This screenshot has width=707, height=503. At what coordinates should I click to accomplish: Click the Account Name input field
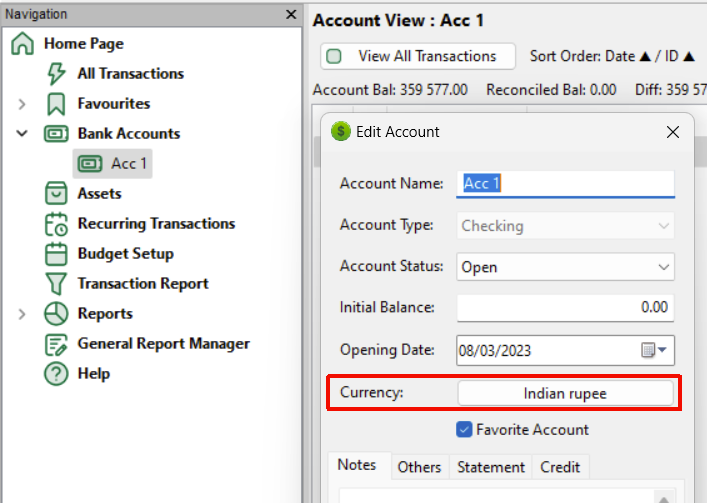click(x=565, y=184)
